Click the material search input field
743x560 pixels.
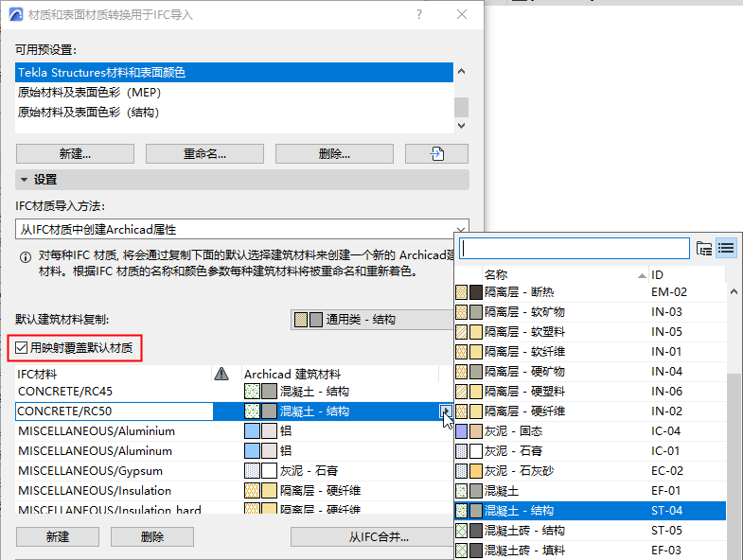click(x=574, y=248)
